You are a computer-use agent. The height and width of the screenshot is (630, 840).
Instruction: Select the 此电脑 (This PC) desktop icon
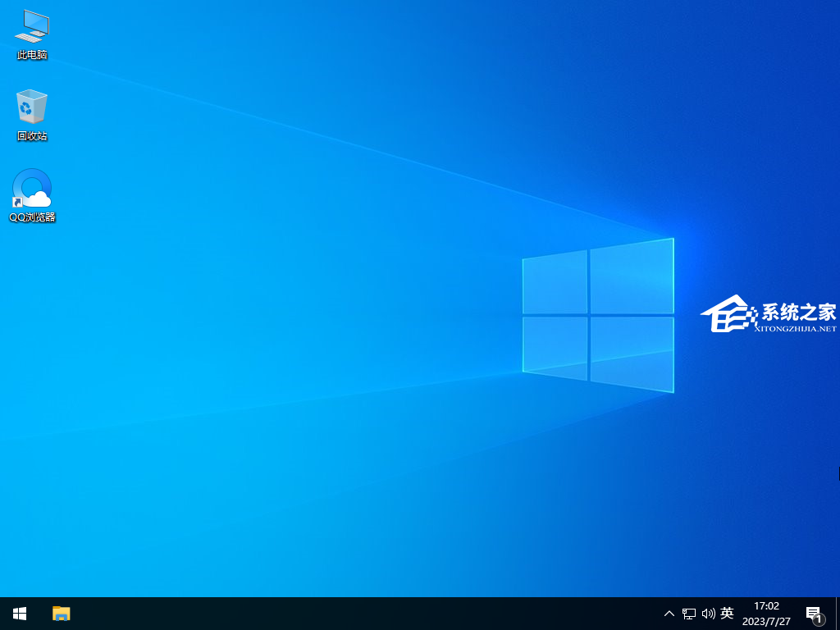point(32,27)
